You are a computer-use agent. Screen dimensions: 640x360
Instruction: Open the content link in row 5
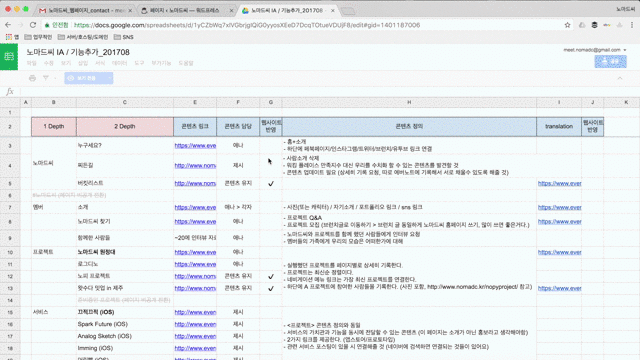[195, 184]
